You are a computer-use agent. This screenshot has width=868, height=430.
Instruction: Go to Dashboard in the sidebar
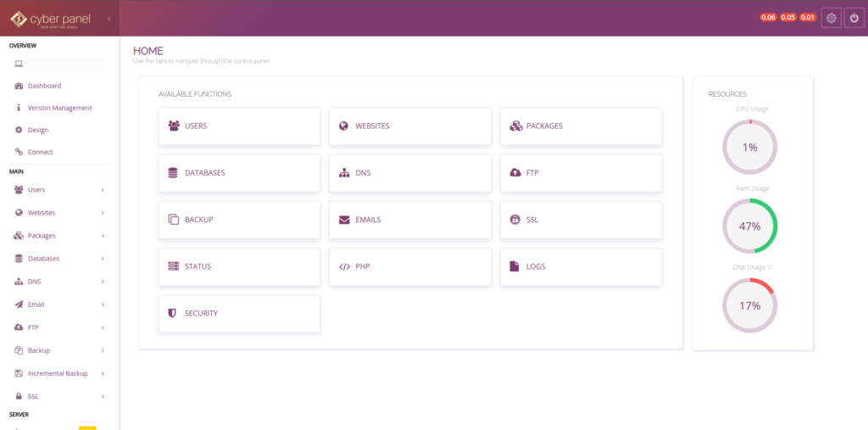click(x=44, y=86)
